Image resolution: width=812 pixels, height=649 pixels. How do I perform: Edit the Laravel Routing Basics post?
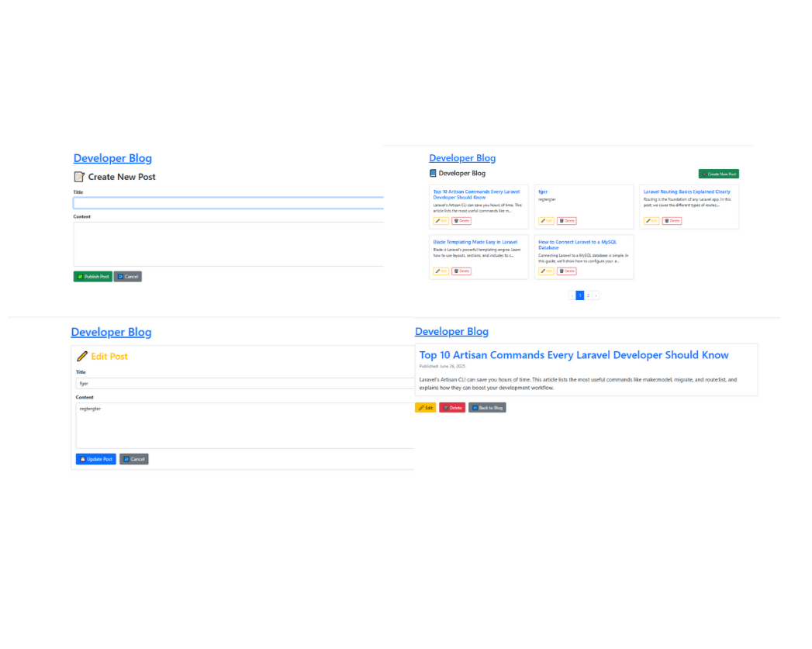tap(651, 221)
